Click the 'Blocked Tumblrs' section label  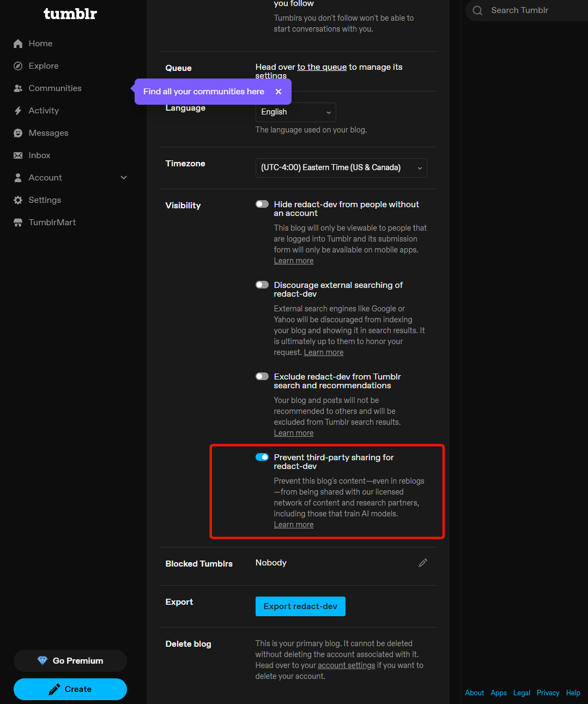tap(199, 564)
